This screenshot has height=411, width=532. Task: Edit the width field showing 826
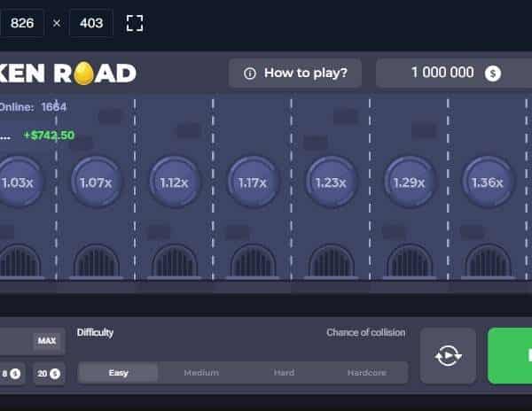point(22,23)
